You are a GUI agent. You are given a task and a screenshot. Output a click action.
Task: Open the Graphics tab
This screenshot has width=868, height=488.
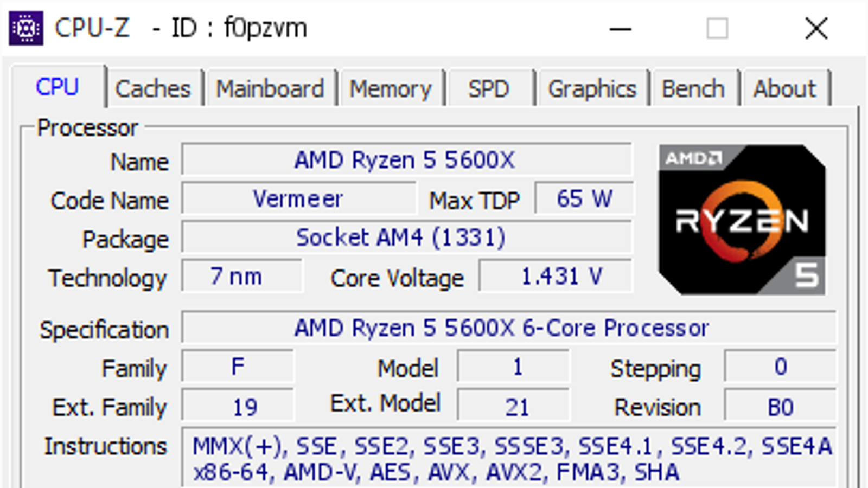(x=592, y=89)
